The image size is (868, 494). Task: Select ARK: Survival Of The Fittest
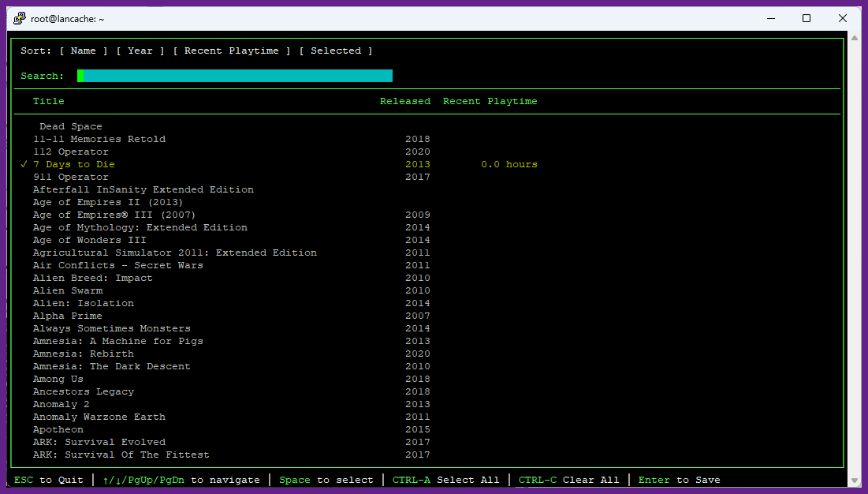tap(121, 455)
